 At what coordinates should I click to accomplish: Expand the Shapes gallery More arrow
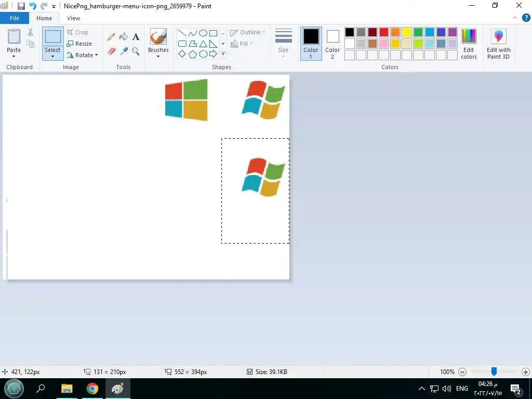coord(223,54)
